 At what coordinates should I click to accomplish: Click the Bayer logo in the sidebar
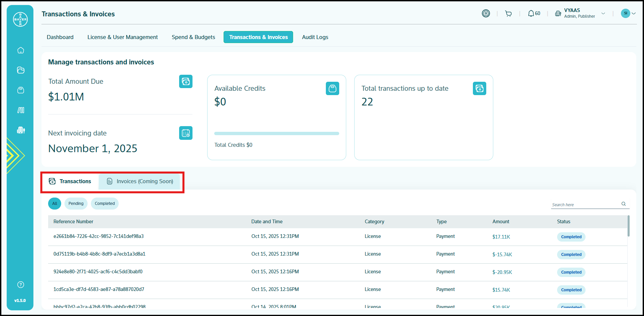coord(20,19)
